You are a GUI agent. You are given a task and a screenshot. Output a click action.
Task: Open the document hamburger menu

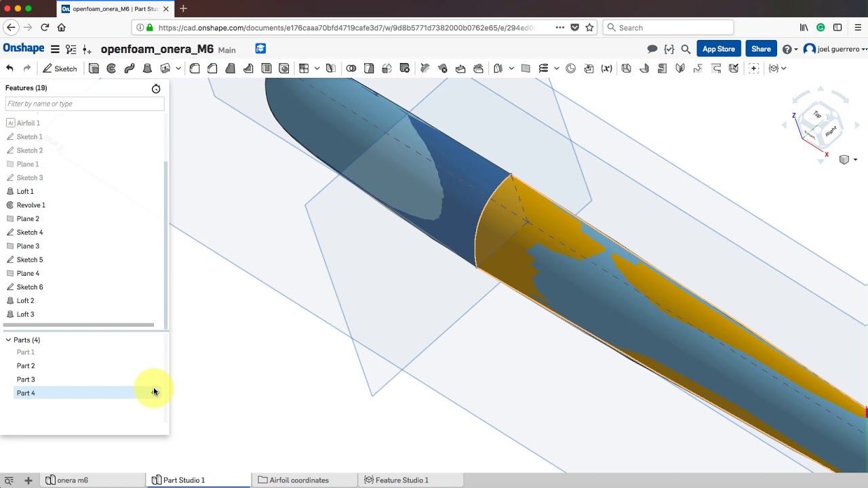click(x=55, y=49)
